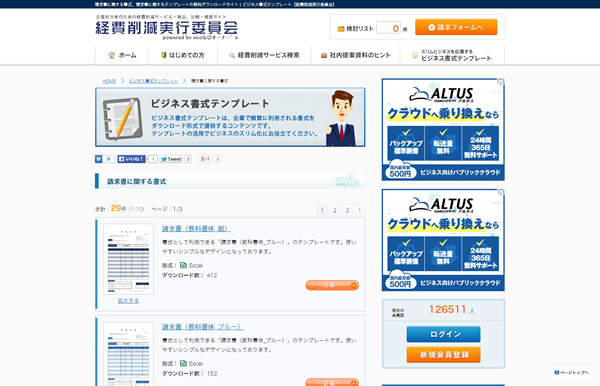
Task: Click the Facebook いいね! button
Action: tap(132, 159)
